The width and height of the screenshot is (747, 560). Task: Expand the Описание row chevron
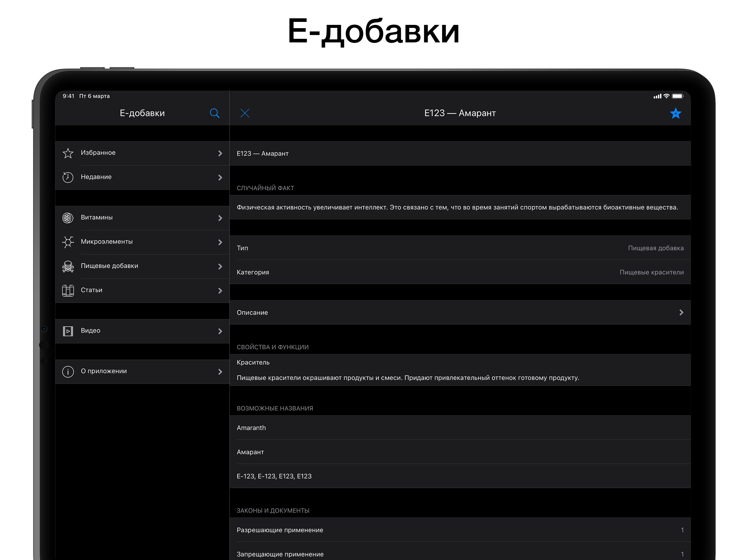[681, 313]
